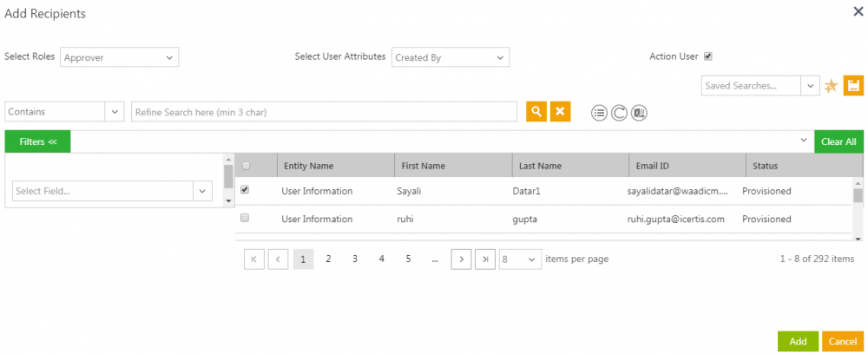This screenshot has width=868, height=355.
Task: Check the ruhi gupta row checkbox
Action: tap(245, 218)
